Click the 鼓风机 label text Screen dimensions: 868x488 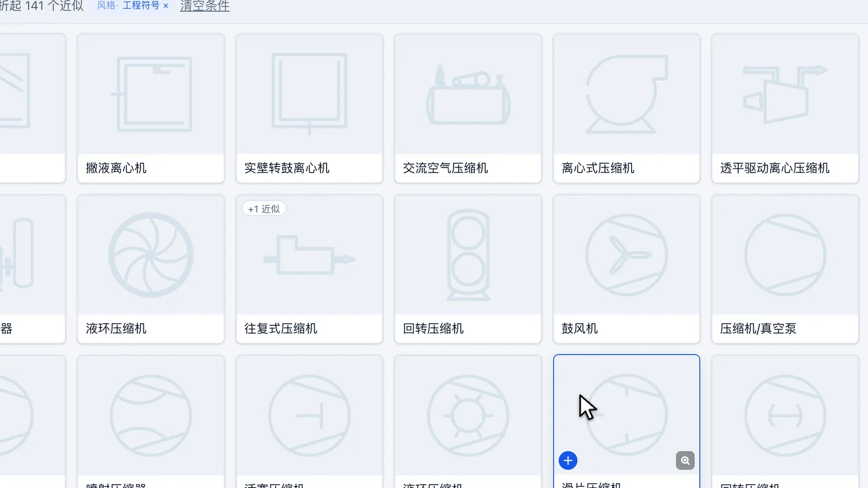[579, 329]
